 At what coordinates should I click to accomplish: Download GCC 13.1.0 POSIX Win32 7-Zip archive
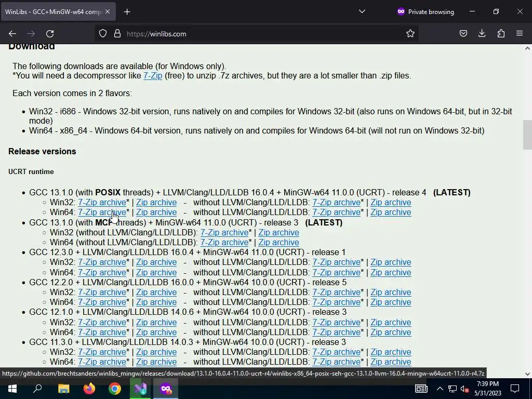[x=102, y=202]
